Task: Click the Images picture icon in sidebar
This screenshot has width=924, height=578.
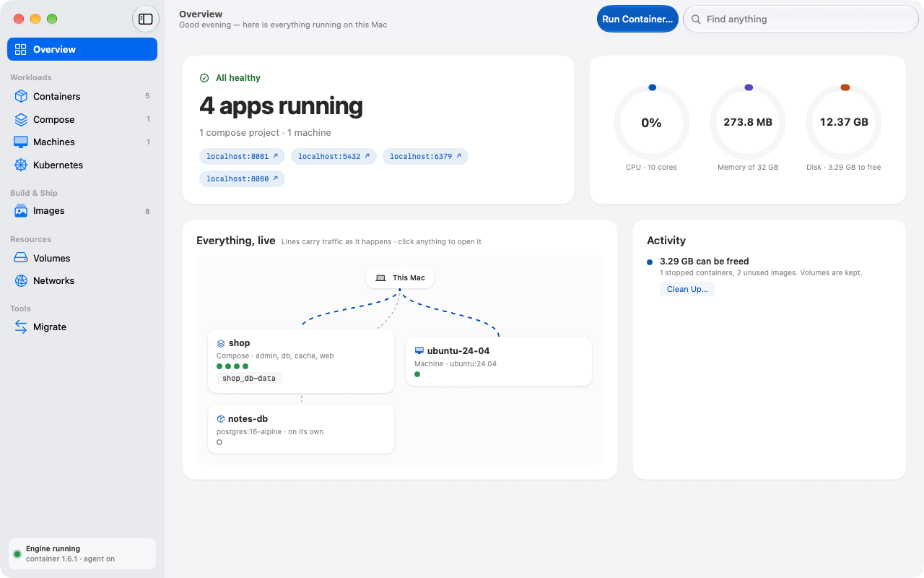Action: point(21,211)
